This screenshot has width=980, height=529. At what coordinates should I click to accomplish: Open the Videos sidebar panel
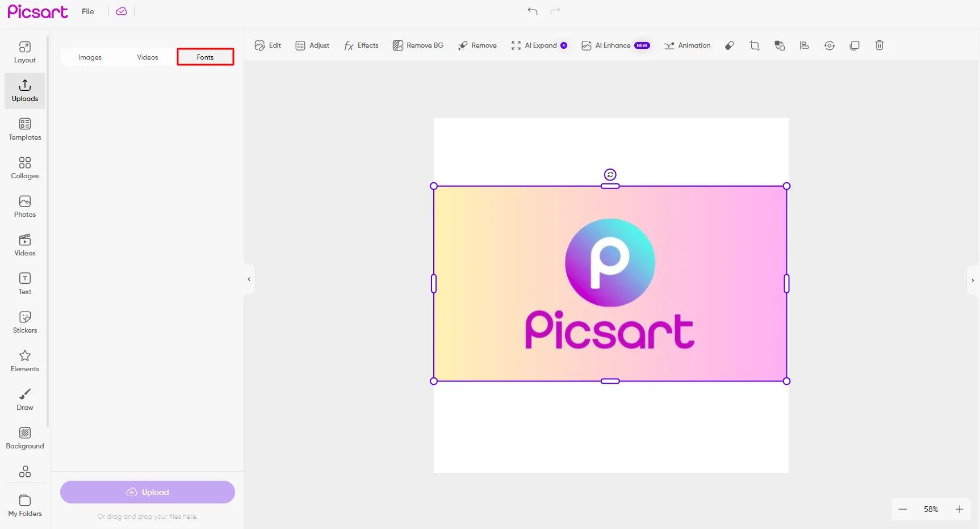coord(25,245)
